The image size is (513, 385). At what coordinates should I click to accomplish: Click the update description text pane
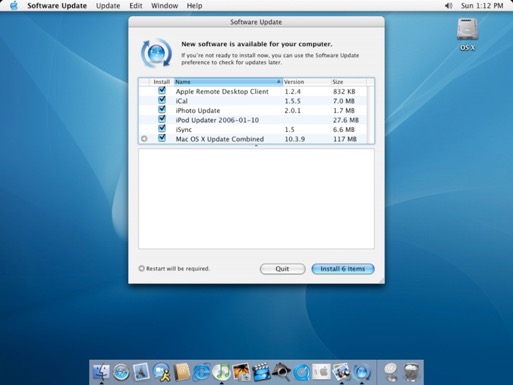pos(256,199)
